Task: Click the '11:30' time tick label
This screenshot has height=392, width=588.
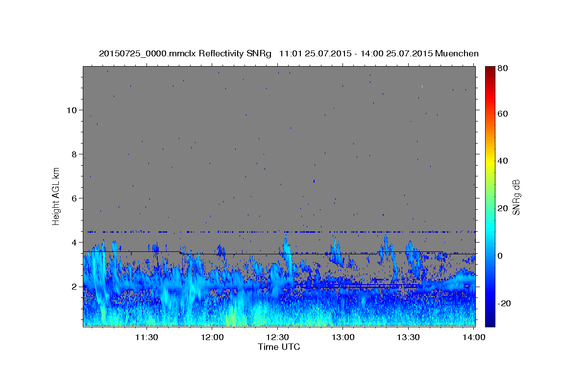Action: click(x=146, y=337)
